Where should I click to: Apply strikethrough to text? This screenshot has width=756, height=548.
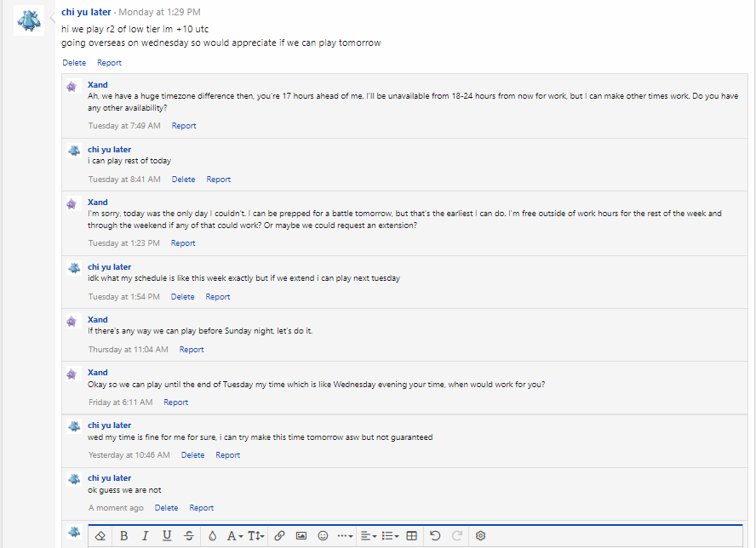pyautogui.click(x=188, y=536)
